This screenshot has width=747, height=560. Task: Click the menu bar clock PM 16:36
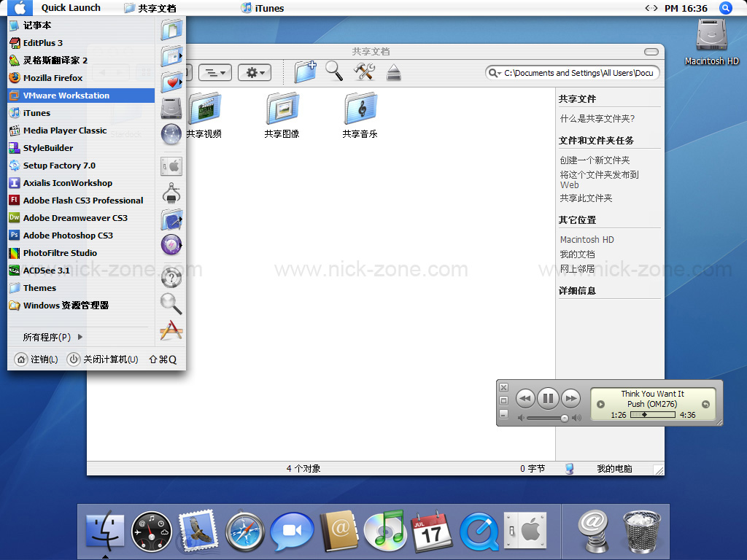(x=686, y=8)
